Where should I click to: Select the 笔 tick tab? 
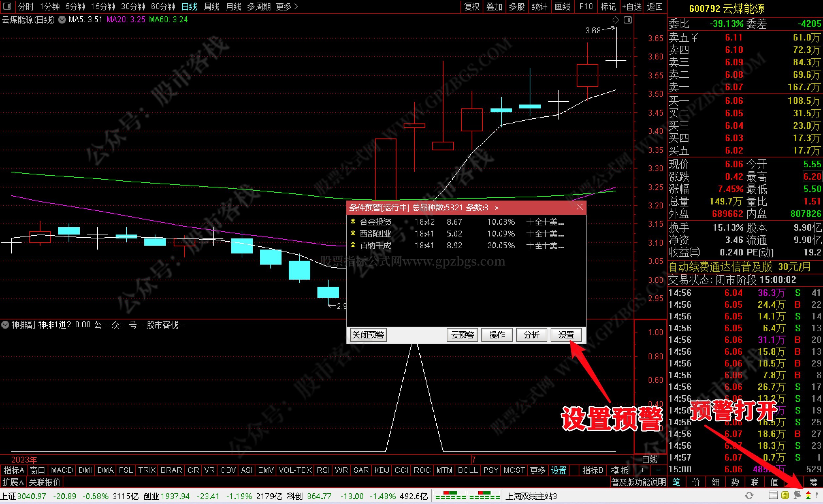[x=676, y=482]
